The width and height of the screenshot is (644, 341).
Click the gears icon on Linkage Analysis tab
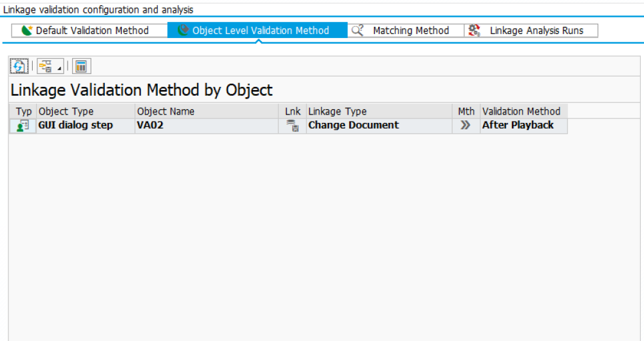(x=475, y=30)
